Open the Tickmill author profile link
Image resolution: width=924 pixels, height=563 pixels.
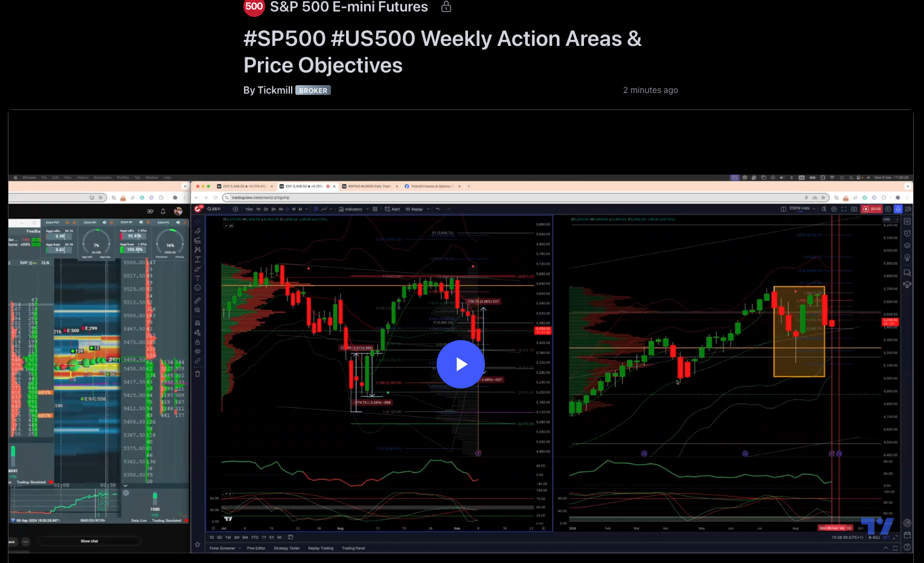pos(275,90)
